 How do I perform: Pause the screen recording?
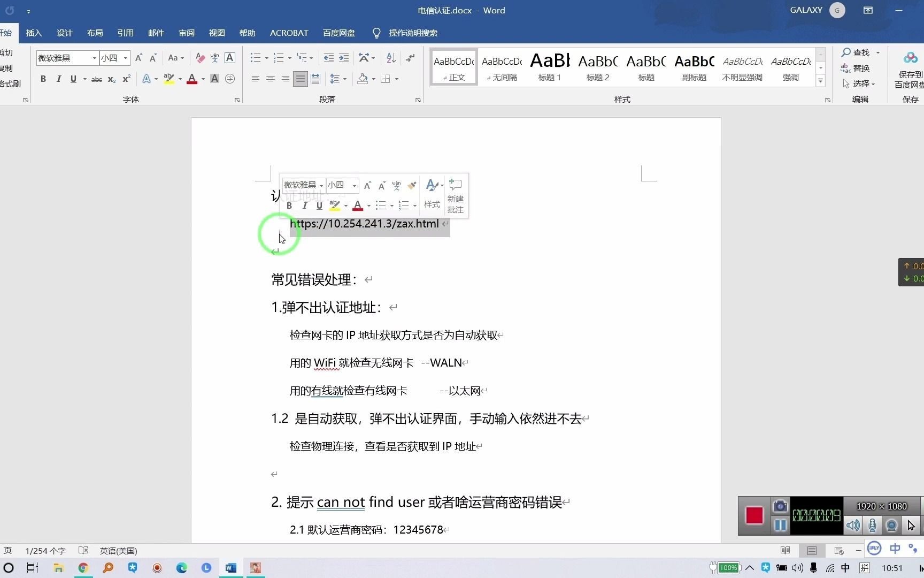click(x=780, y=526)
